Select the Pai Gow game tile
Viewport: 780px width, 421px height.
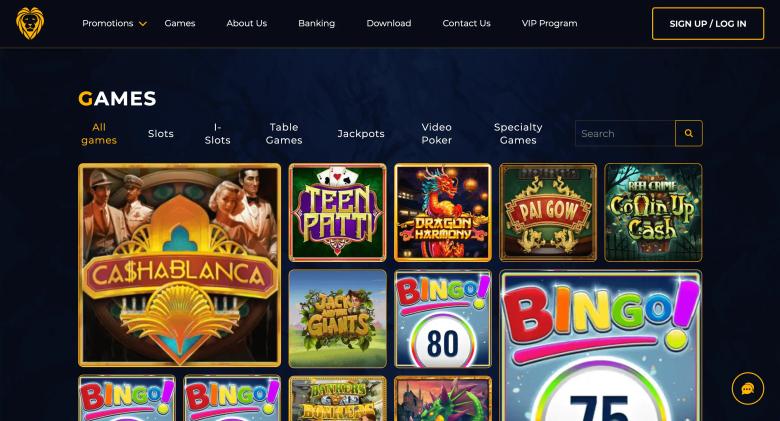548,212
